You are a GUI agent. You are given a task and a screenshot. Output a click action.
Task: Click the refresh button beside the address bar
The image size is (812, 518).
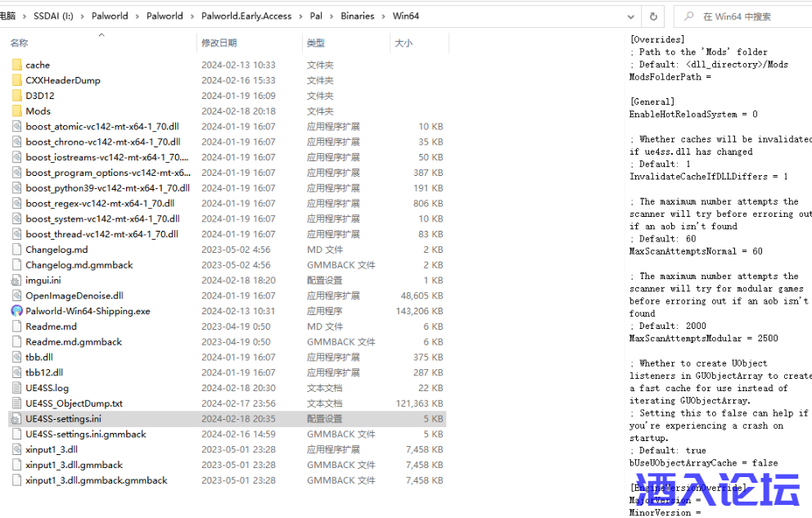click(x=652, y=16)
